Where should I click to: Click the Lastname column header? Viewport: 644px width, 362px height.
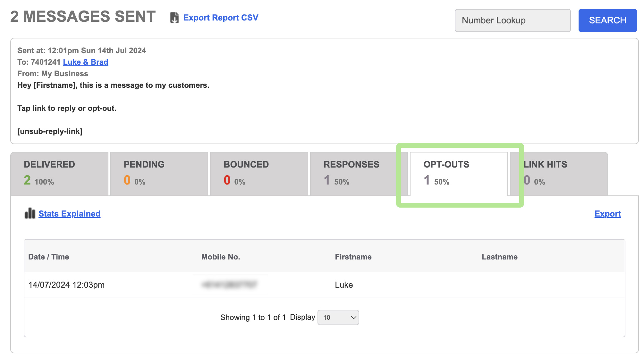pos(500,257)
